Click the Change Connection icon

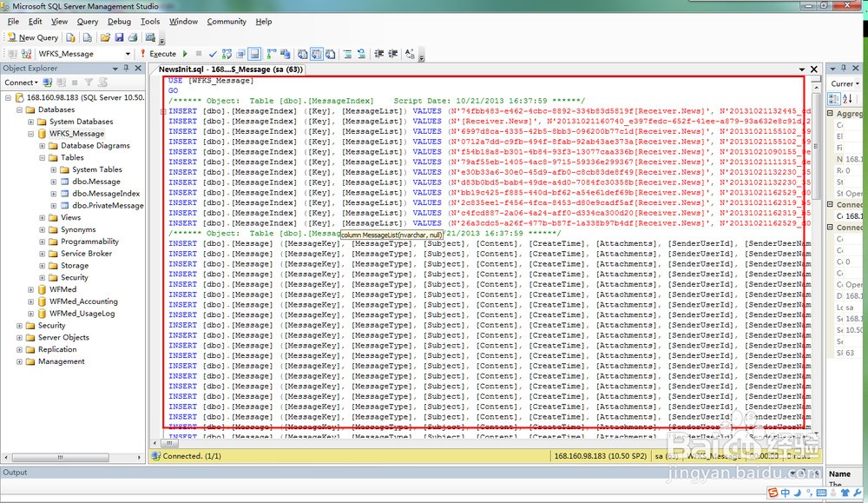tap(26, 54)
